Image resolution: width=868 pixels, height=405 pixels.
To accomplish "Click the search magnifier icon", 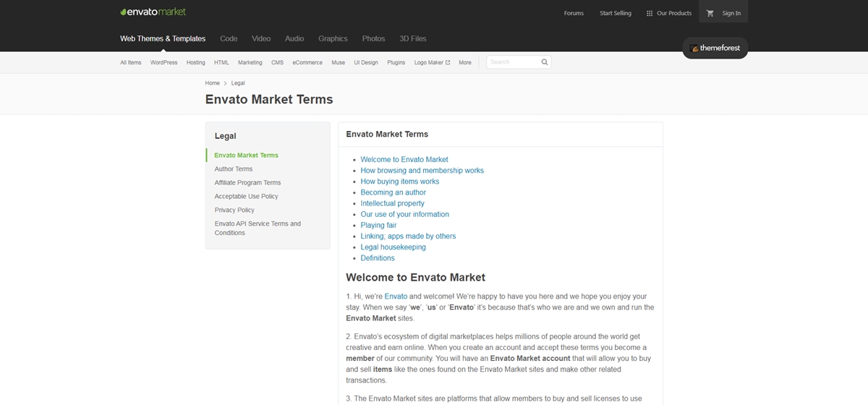I will [545, 62].
